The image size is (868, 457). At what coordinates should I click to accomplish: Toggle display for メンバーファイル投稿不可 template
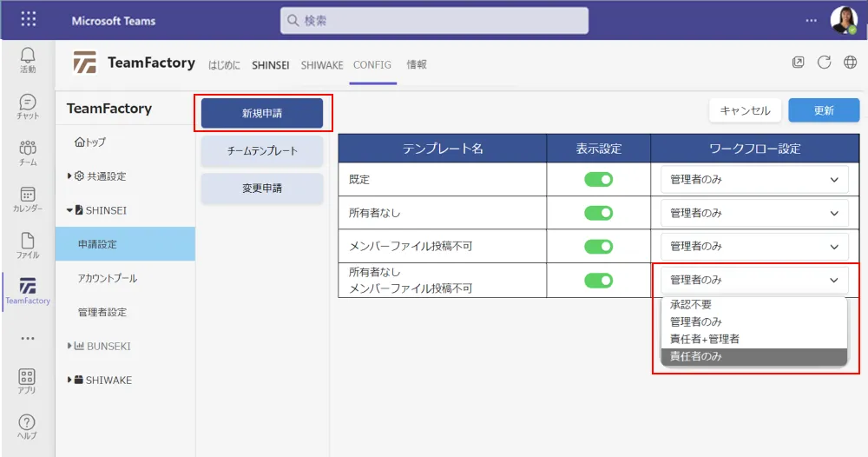click(598, 247)
